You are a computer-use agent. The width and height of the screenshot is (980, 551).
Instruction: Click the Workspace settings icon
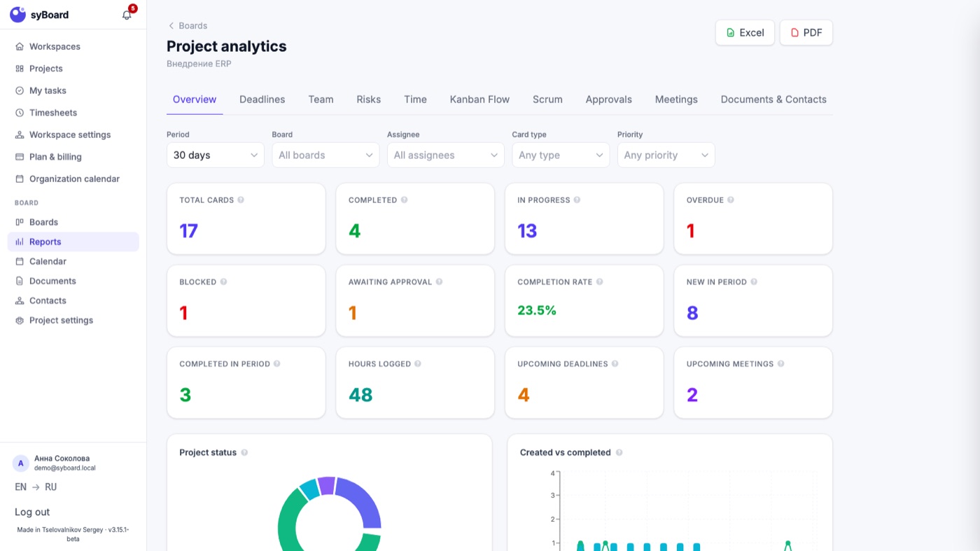pos(20,135)
